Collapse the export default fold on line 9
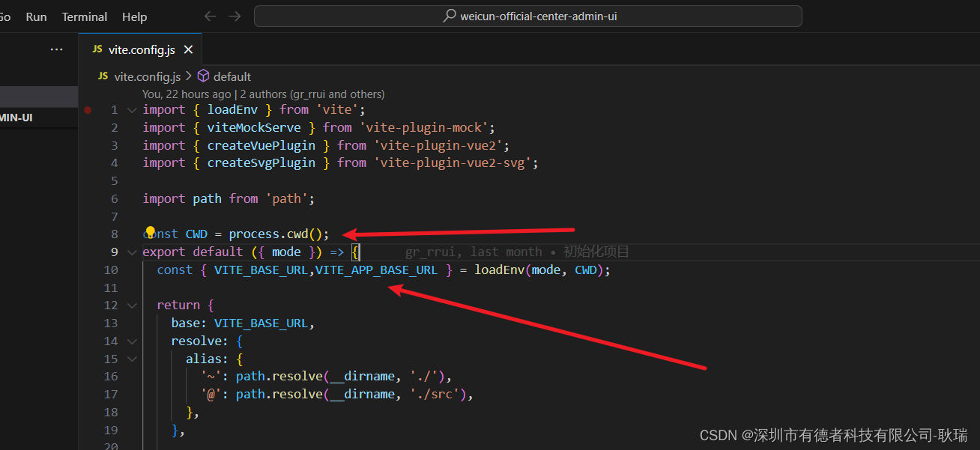The image size is (980, 450). coord(132,252)
